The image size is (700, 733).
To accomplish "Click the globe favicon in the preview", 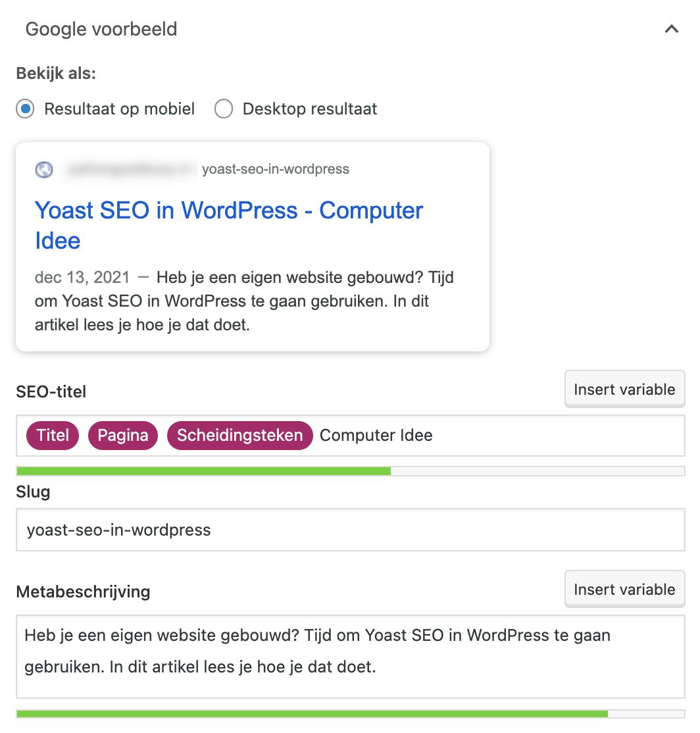I will (x=44, y=170).
